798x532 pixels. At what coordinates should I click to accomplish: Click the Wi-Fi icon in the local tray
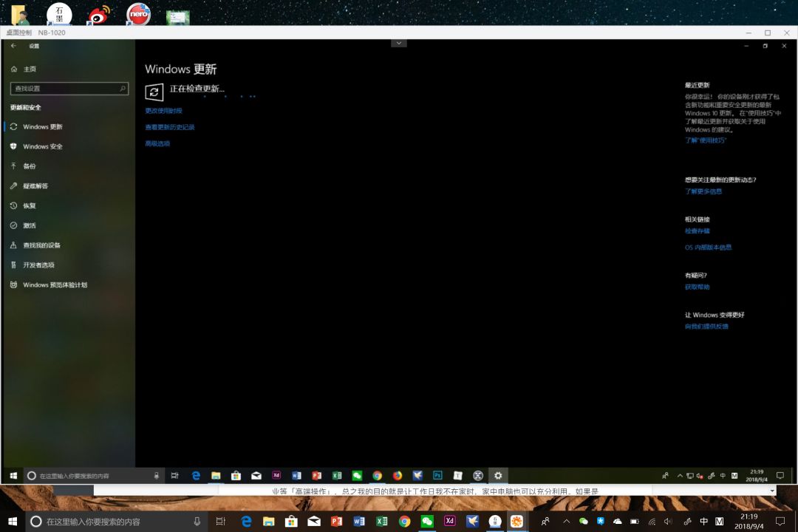click(x=652, y=522)
